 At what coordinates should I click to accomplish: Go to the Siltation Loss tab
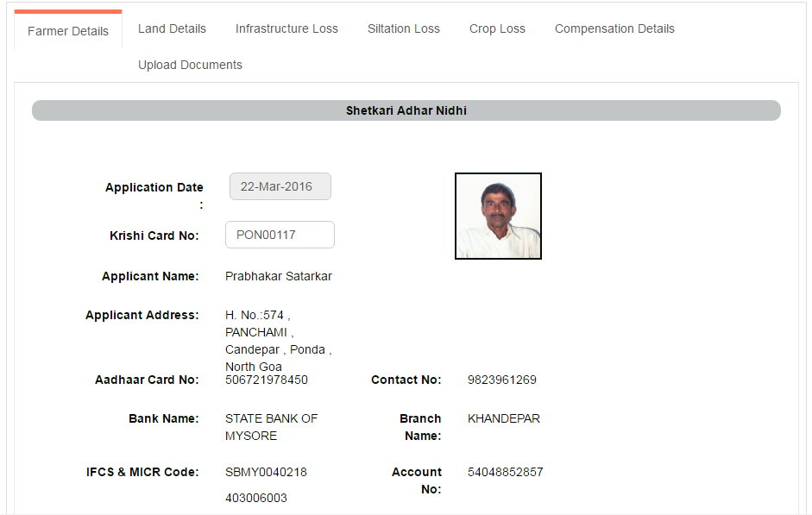[403, 29]
